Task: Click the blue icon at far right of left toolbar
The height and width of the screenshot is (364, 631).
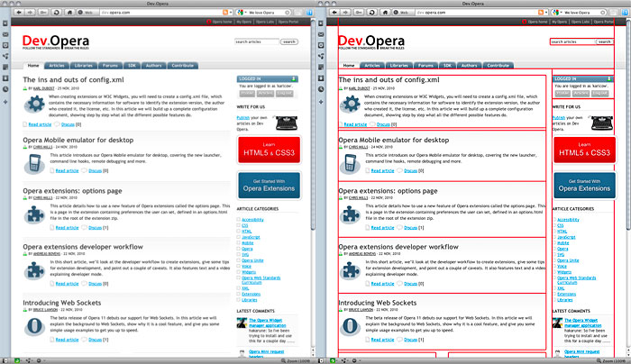Action: tap(309, 13)
